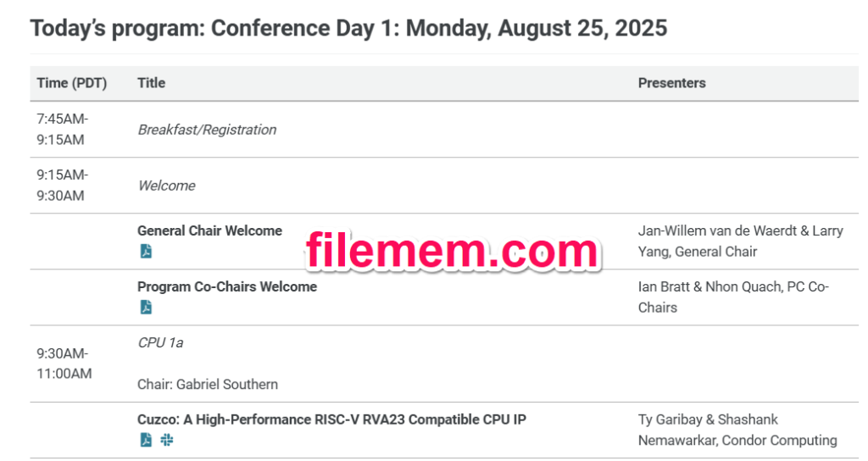The image size is (868, 461).
Task: Open Program Co-Chairs Welcome PDF icon
Action: pos(146,307)
